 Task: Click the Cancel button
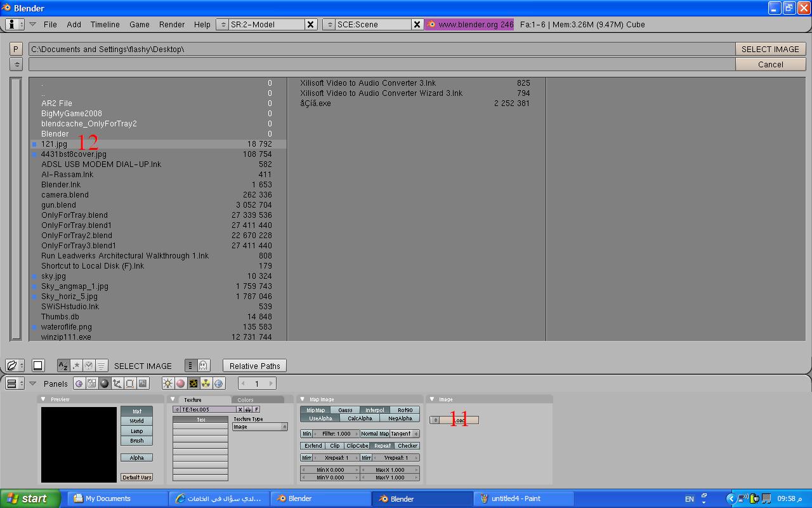point(770,64)
